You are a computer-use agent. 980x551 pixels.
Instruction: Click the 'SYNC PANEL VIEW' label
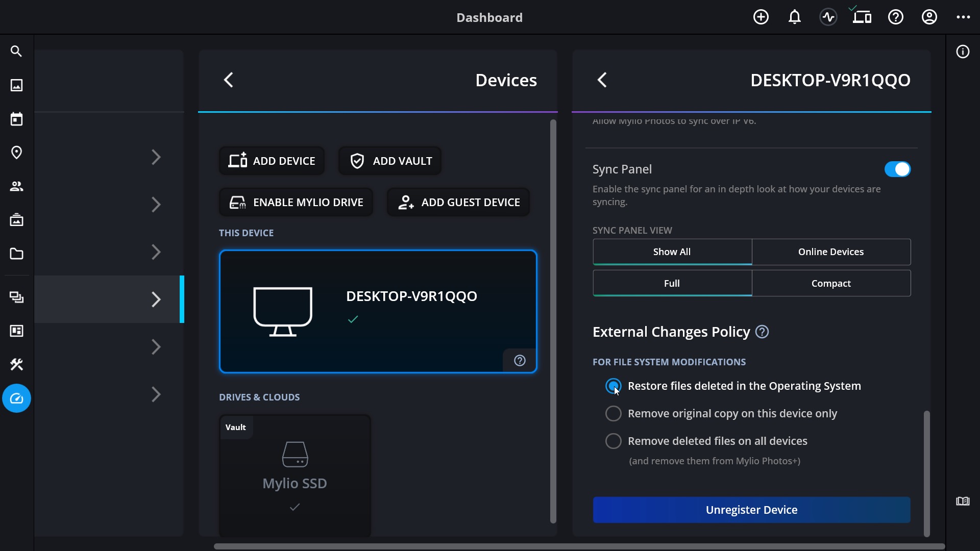632,231
